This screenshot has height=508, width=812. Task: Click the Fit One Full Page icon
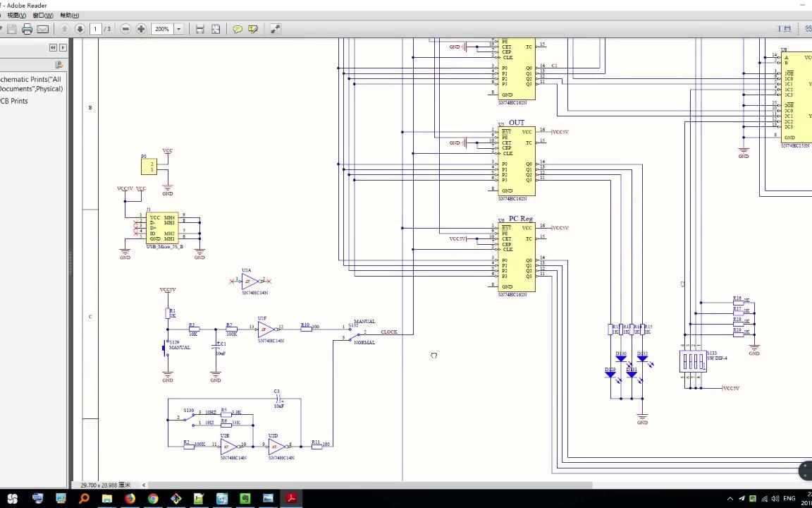pyautogui.click(x=216, y=29)
